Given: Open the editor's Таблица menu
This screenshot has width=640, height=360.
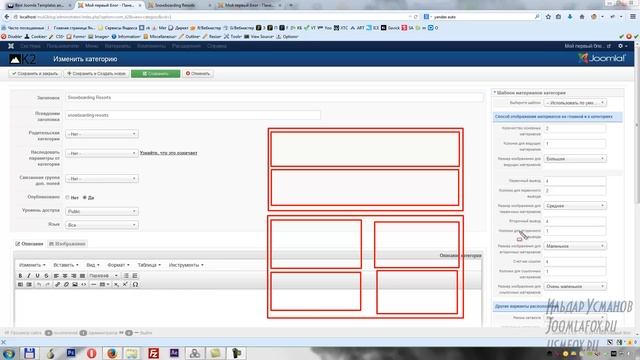Looking at the screenshot, I should point(149,265).
